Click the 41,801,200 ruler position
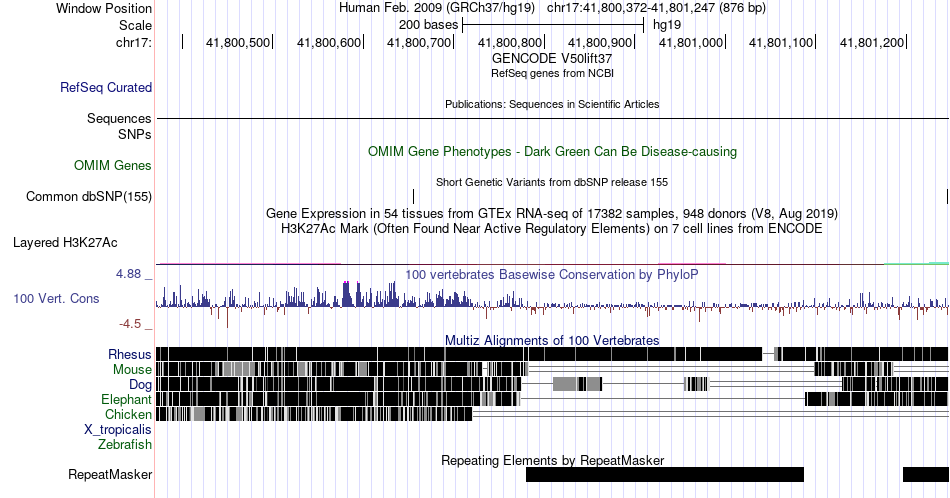Viewport: 950px width, 498px height. pos(872,42)
